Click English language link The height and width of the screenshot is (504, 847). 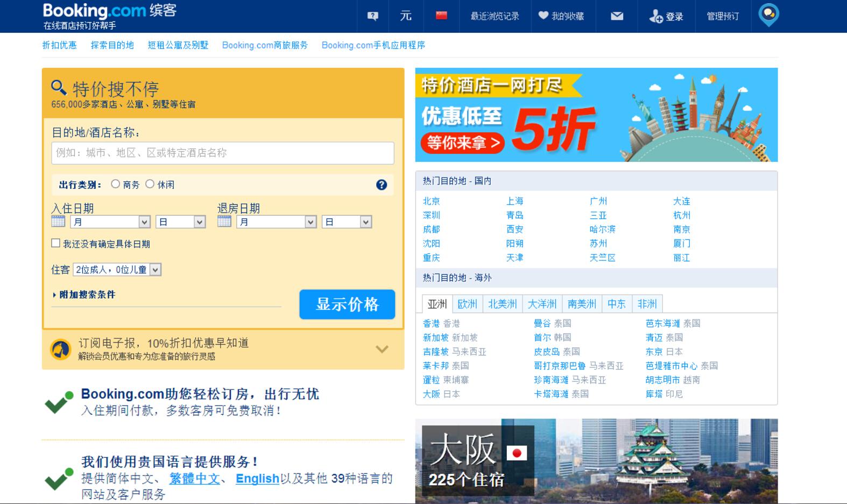click(x=257, y=478)
